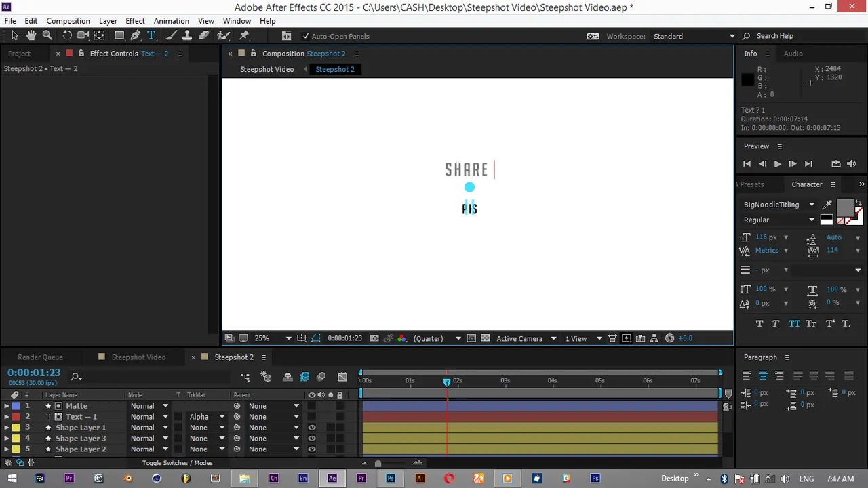Toggle Auto-Open Panels checkbox
Screen dimensions: 868x488
(x=306, y=36)
